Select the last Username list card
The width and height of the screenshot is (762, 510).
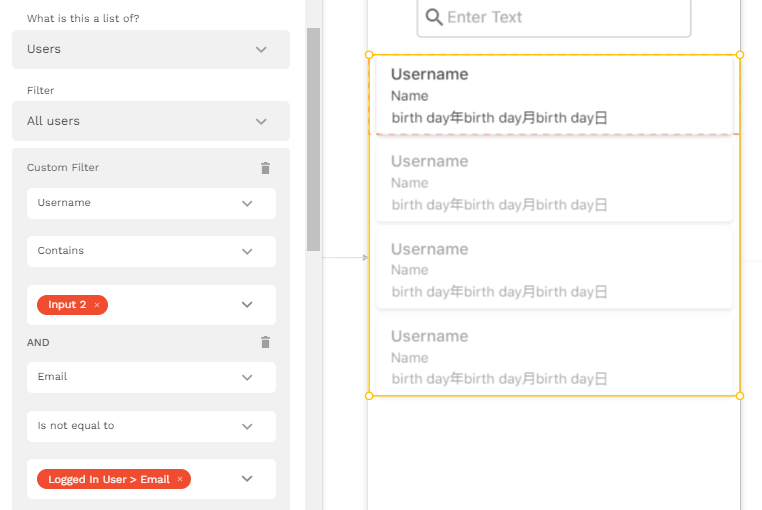(554, 356)
